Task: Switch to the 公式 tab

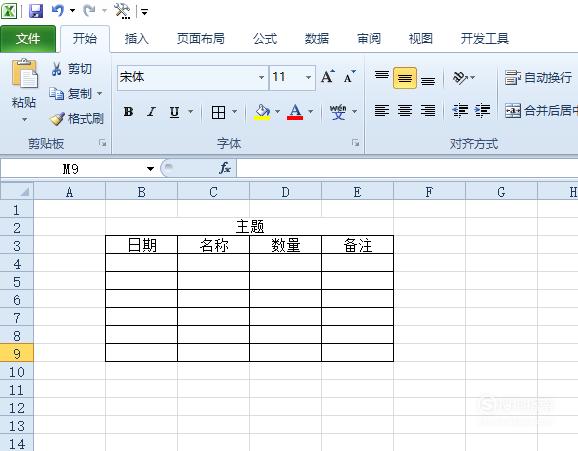Action: pyautogui.click(x=264, y=38)
